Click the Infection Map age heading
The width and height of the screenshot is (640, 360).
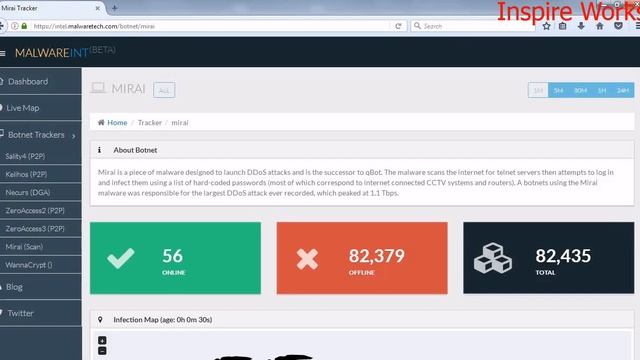tap(163, 320)
